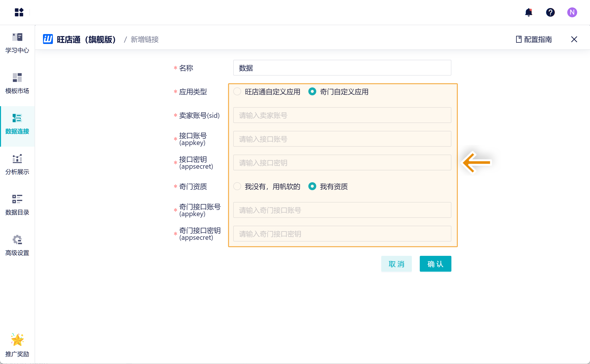Click the 分析展示 sidebar icon

click(x=17, y=159)
